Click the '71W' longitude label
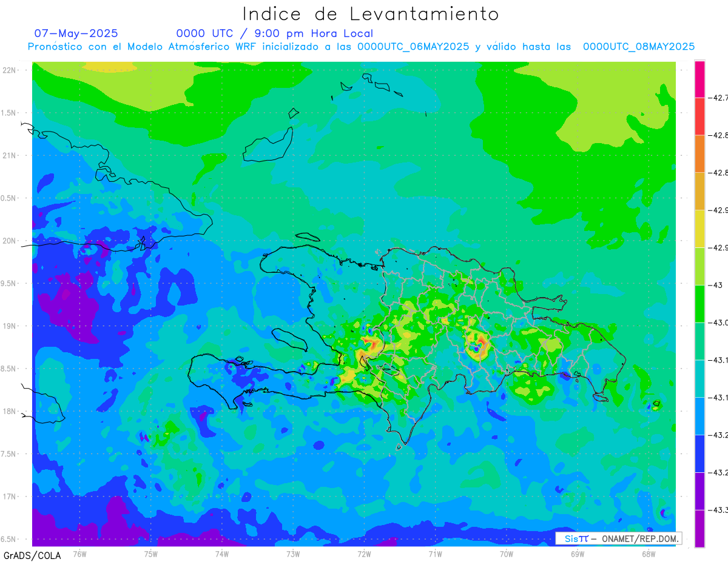This screenshot has width=728, height=562. coord(435,554)
